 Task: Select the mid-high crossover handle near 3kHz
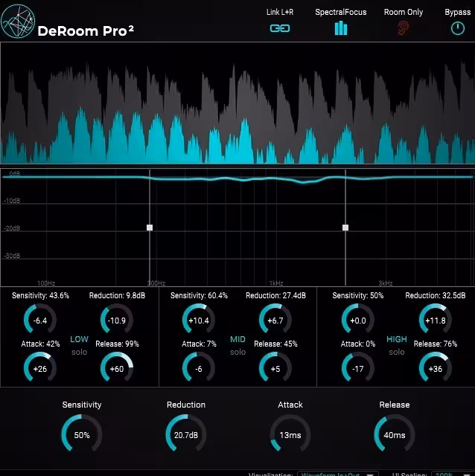pyautogui.click(x=345, y=228)
